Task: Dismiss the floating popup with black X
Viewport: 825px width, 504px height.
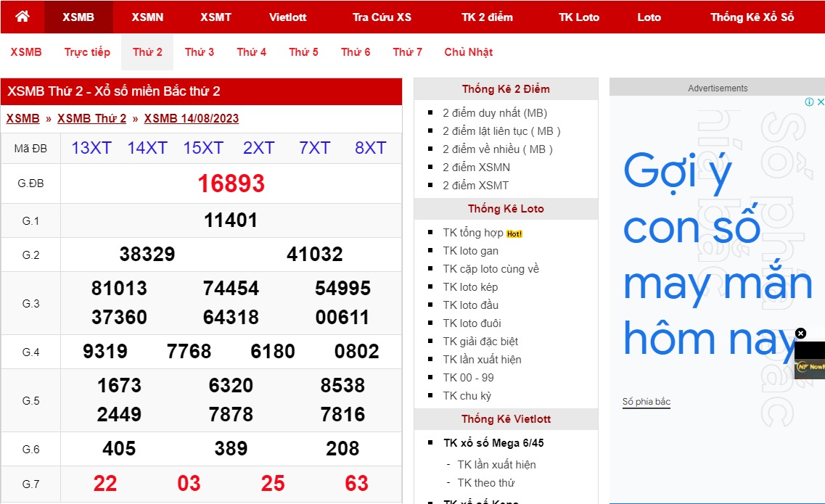Action: [x=801, y=333]
